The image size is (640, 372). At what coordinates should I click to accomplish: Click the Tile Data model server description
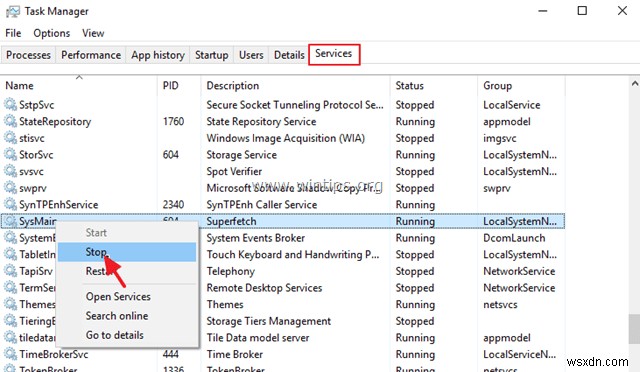click(258, 338)
